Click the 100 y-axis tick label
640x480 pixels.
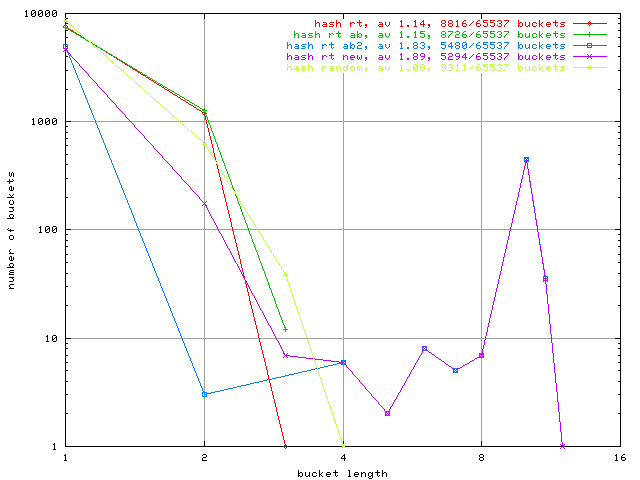pos(48,230)
